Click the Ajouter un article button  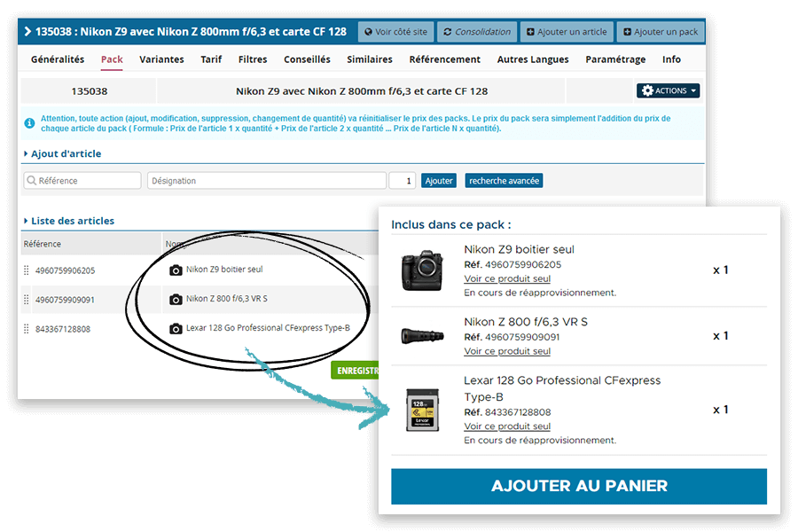pos(567,32)
